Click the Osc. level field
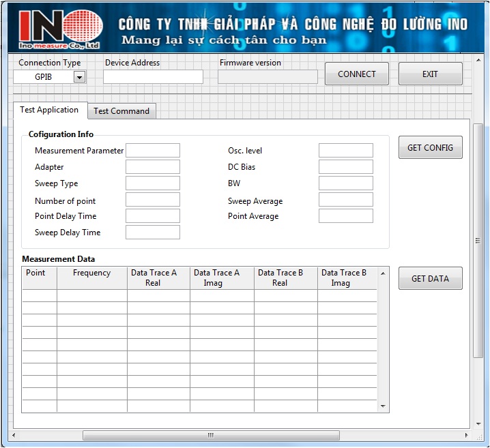The image size is (490, 448). point(345,151)
